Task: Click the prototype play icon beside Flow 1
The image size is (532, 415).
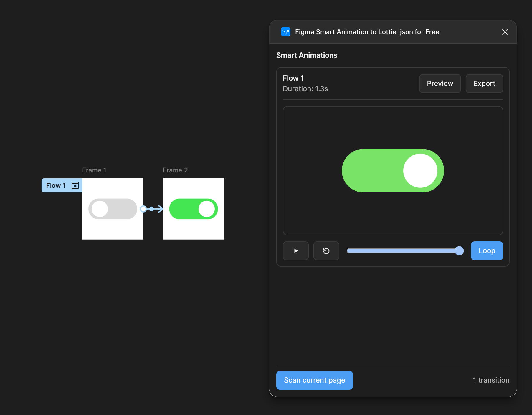Action: click(75, 185)
